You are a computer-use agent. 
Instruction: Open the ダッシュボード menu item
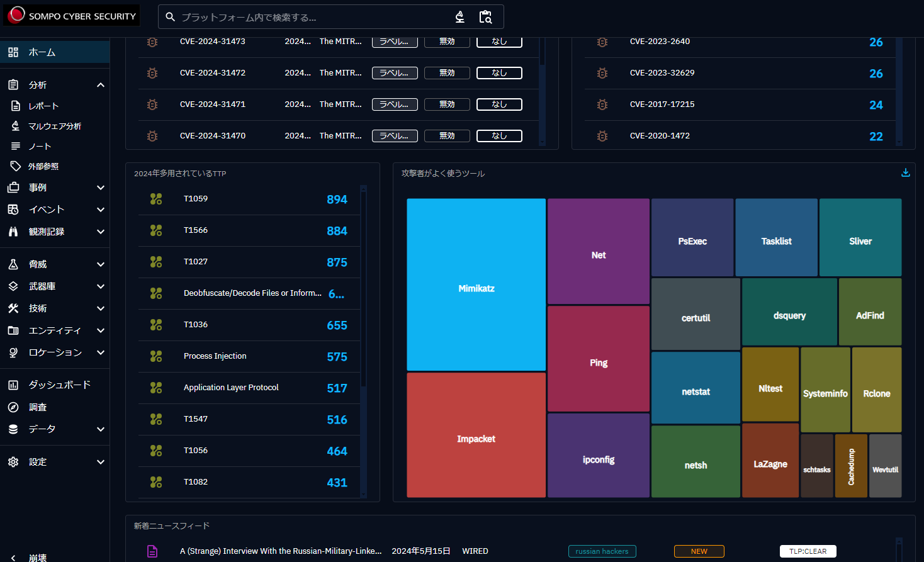[x=55, y=385]
